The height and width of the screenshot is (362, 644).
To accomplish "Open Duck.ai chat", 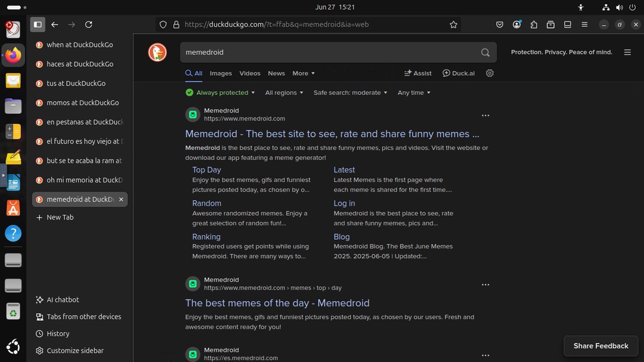I will 459,73.
